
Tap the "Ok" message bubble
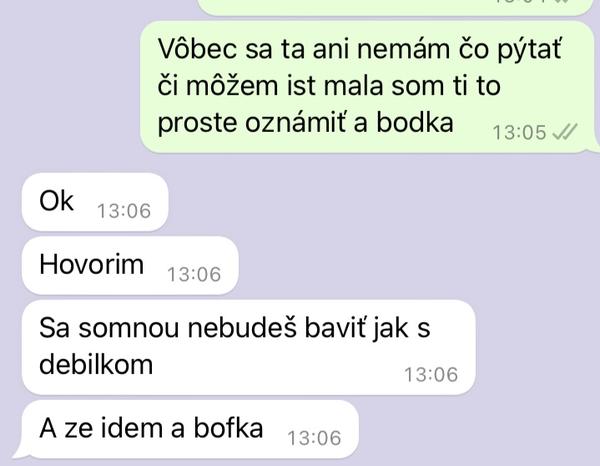(95, 202)
